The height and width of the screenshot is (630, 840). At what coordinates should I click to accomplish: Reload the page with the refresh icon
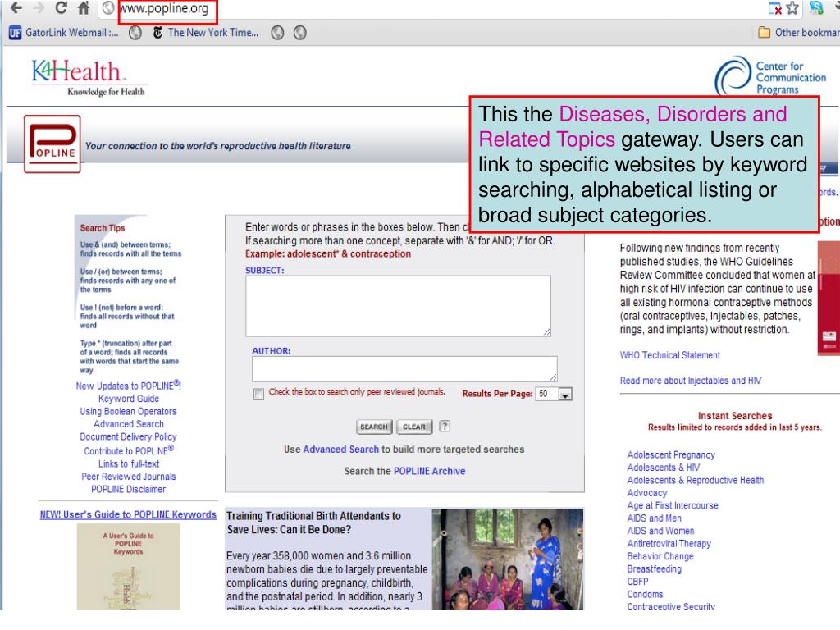click(x=61, y=8)
